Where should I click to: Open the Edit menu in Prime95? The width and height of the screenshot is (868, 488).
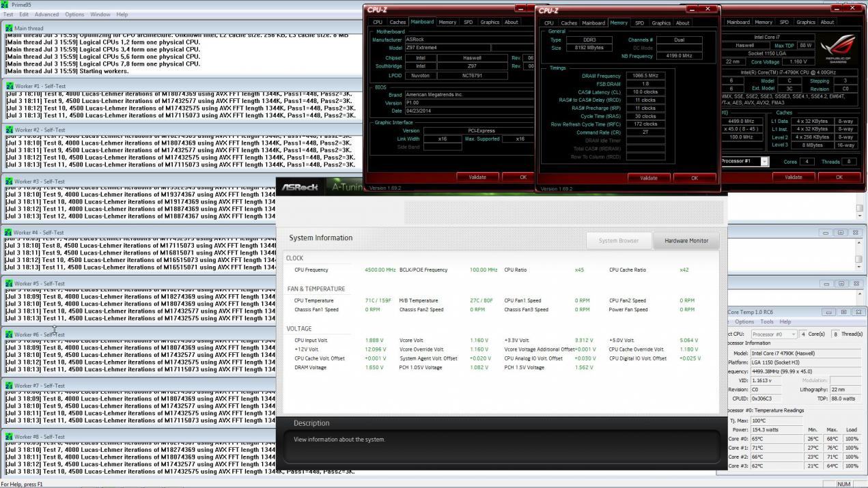click(x=24, y=14)
